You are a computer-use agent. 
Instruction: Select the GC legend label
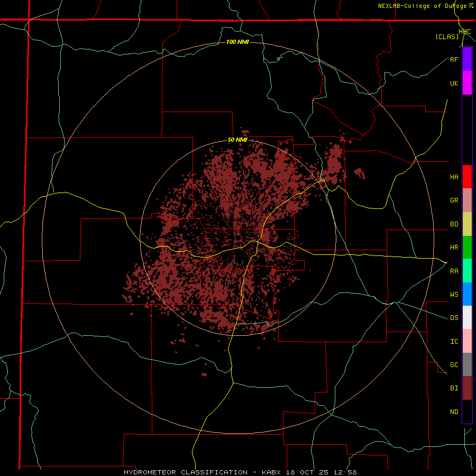tap(454, 365)
